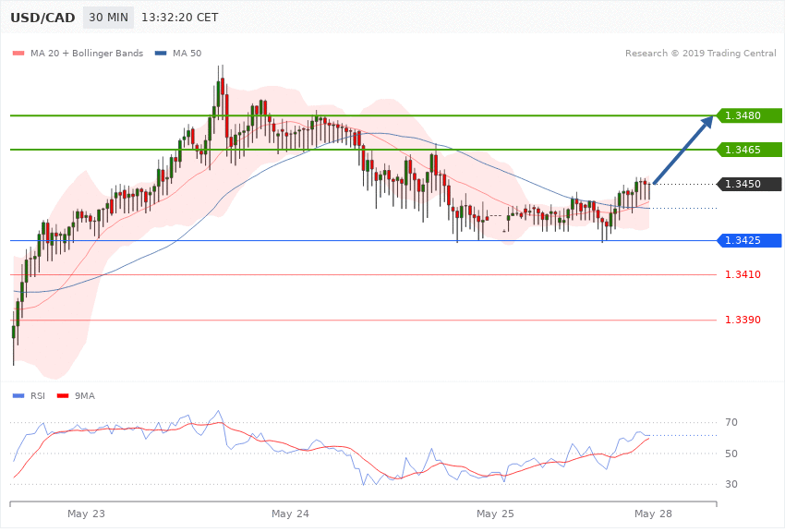The width and height of the screenshot is (785, 532).
Task: Click the MA 20 + Bollinger Bands legend label
Action: (87, 53)
